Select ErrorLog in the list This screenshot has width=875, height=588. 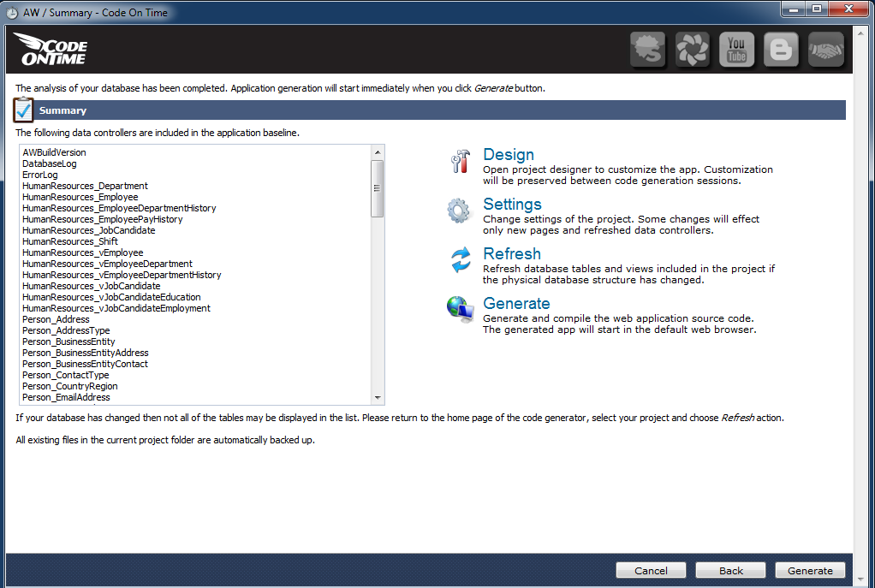point(40,175)
